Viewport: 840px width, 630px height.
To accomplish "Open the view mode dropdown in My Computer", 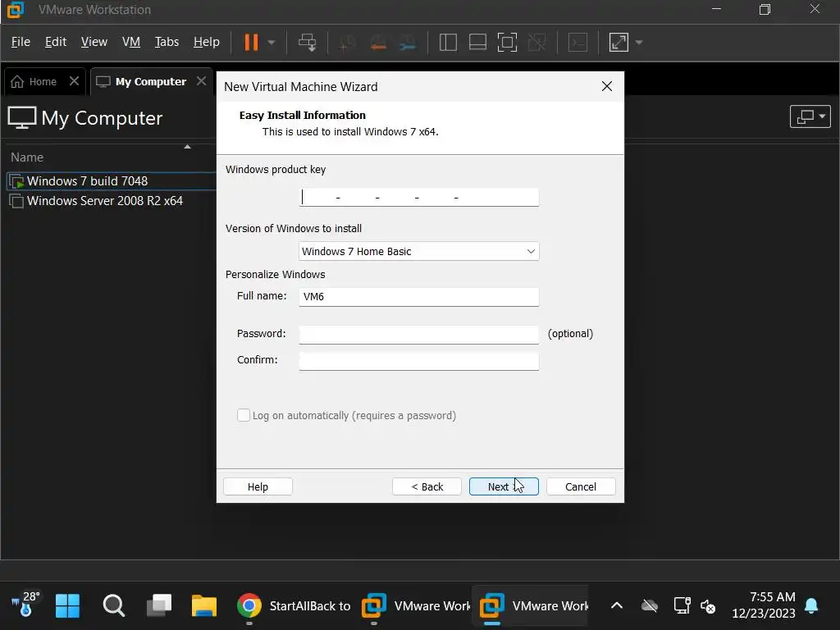I will 810,116.
